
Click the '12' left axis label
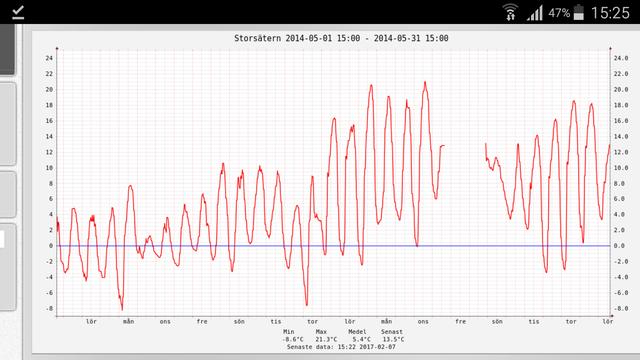point(49,152)
